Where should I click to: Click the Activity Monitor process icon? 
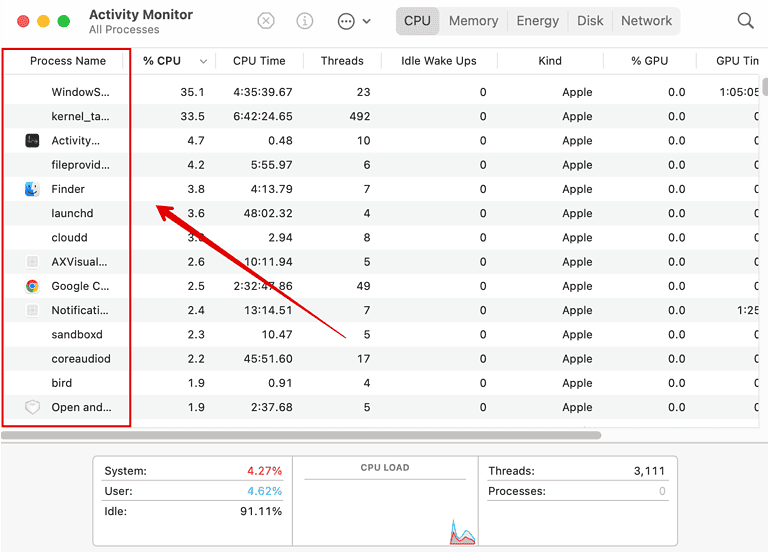click(32, 141)
